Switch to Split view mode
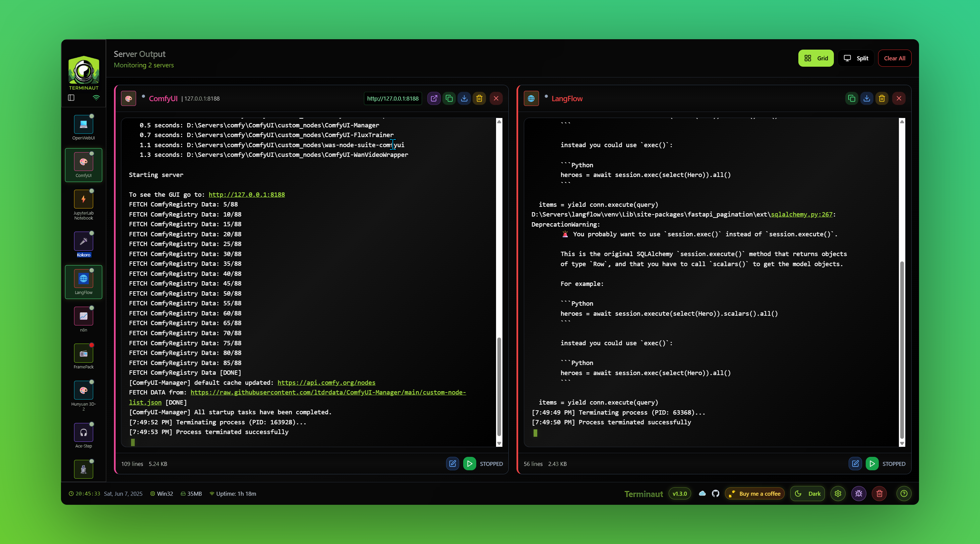The image size is (980, 544). tap(856, 58)
